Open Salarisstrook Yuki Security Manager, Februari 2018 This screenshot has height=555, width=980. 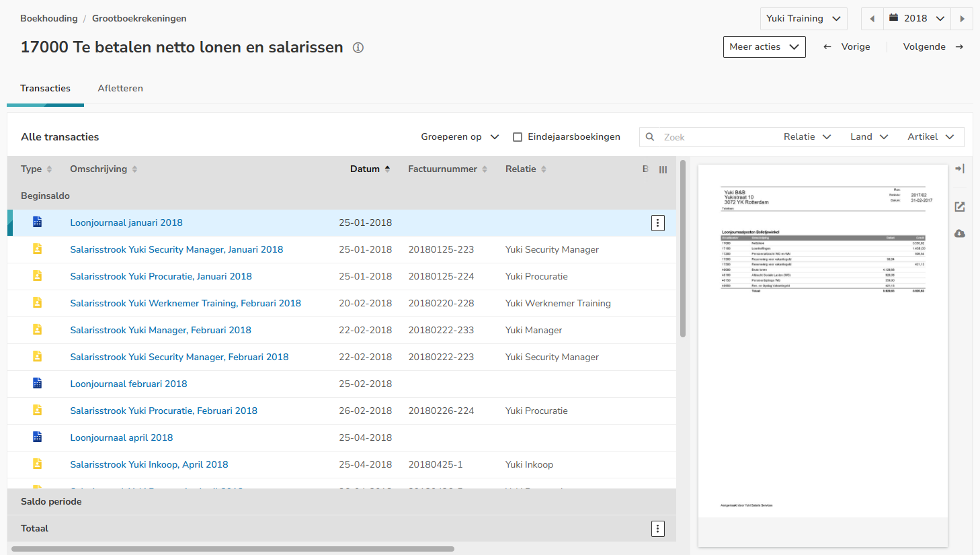coord(179,357)
